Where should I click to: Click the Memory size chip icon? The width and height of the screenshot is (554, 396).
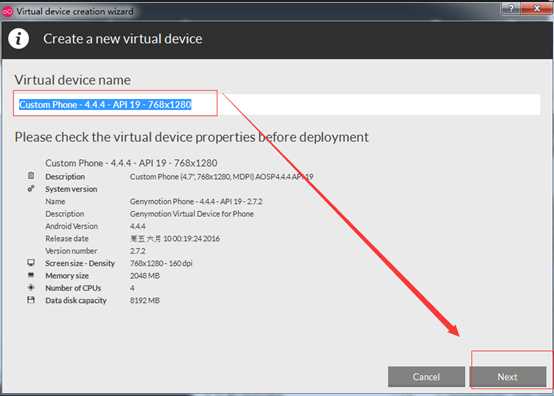31,275
